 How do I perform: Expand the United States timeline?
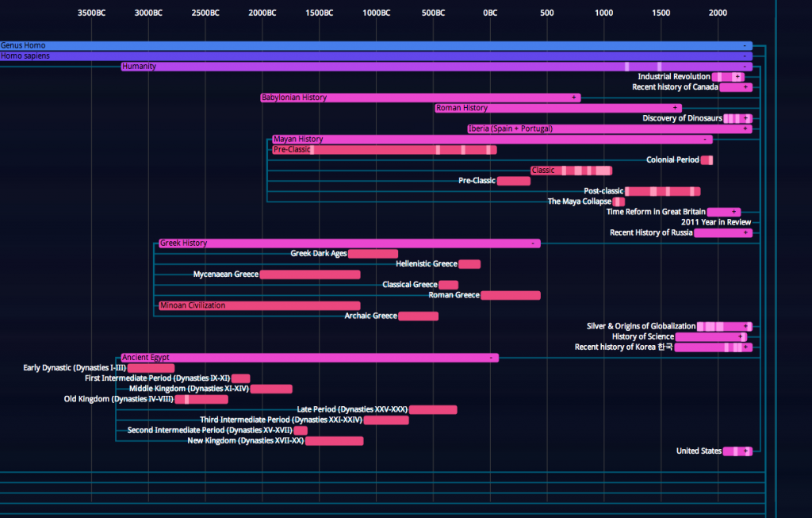(x=745, y=451)
